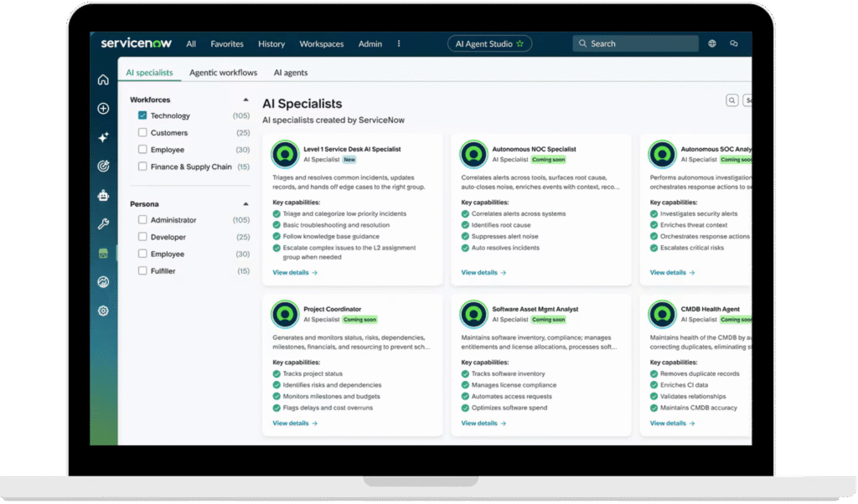The height and width of the screenshot is (504, 858).
Task: Open the Home icon in the sidebar
Action: tap(103, 80)
